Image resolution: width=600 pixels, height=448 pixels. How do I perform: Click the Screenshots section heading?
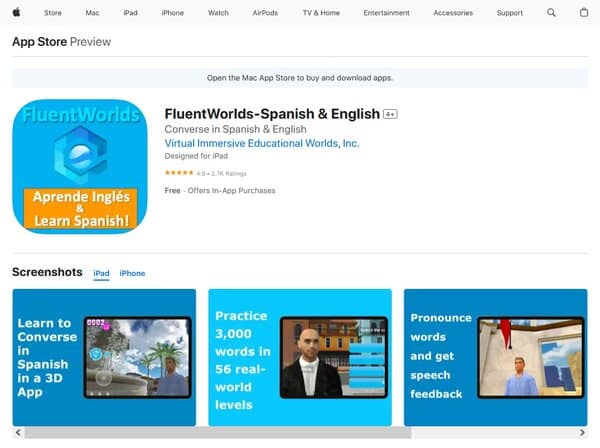tap(47, 272)
